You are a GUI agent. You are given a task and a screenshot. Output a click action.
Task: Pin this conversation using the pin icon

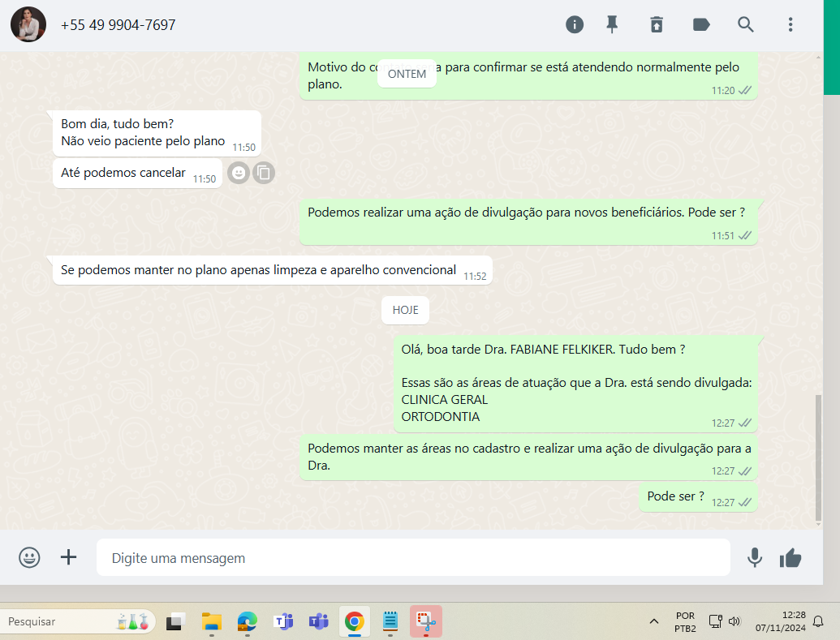pyautogui.click(x=613, y=24)
